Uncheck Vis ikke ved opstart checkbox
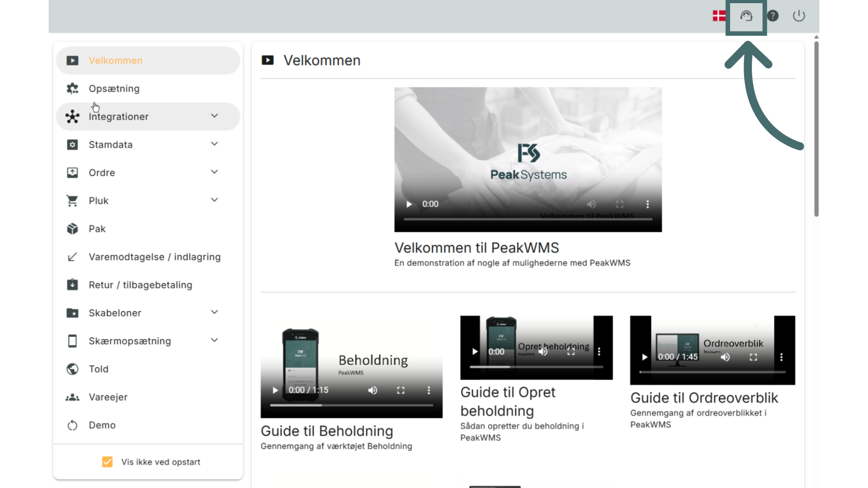 click(107, 462)
